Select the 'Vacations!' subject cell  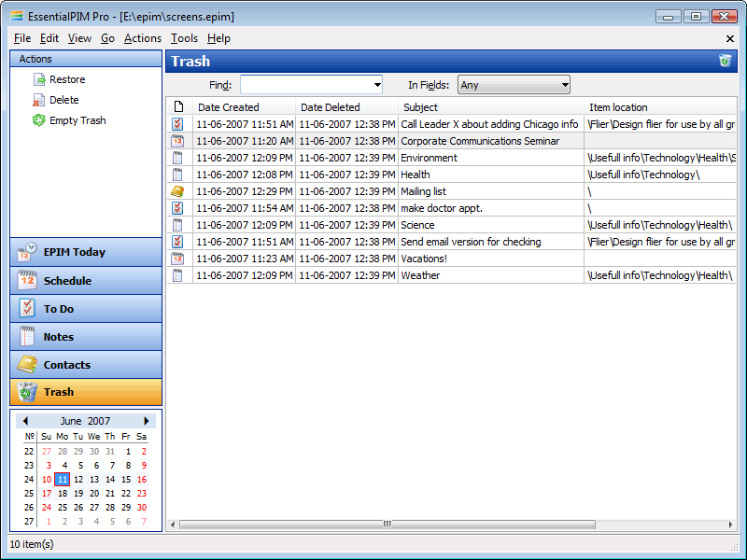(491, 259)
